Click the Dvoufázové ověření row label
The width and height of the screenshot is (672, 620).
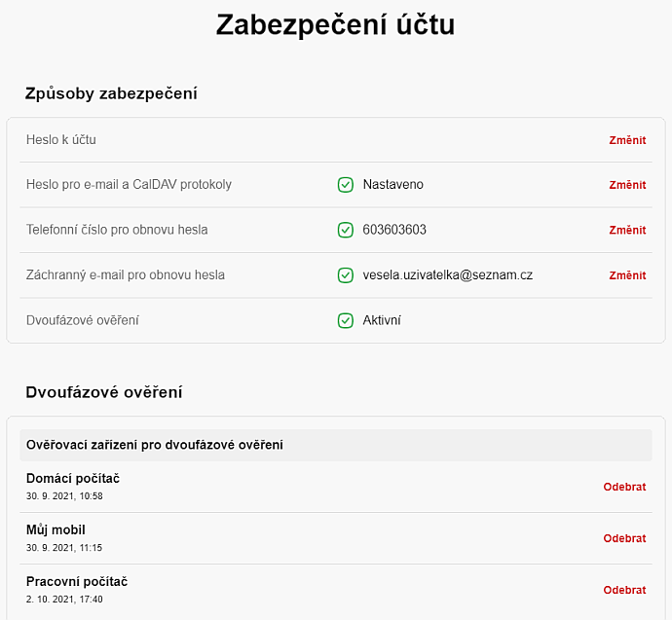[x=82, y=320]
